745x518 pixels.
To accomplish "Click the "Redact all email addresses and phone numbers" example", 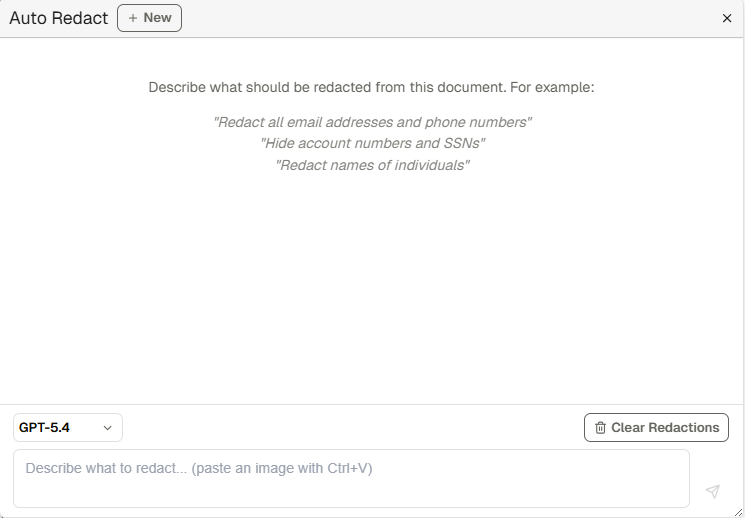I will [372, 122].
